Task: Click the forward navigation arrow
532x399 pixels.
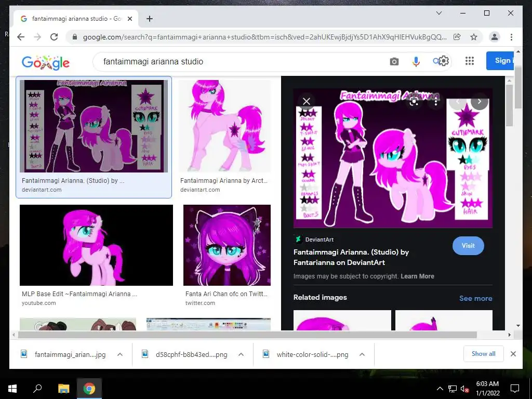Action: [37, 37]
